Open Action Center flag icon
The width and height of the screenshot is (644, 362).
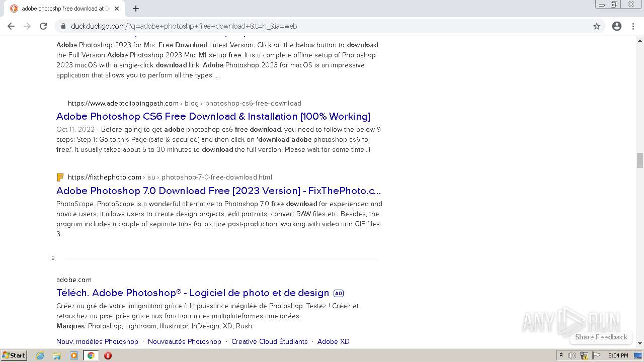pyautogui.click(x=596, y=355)
